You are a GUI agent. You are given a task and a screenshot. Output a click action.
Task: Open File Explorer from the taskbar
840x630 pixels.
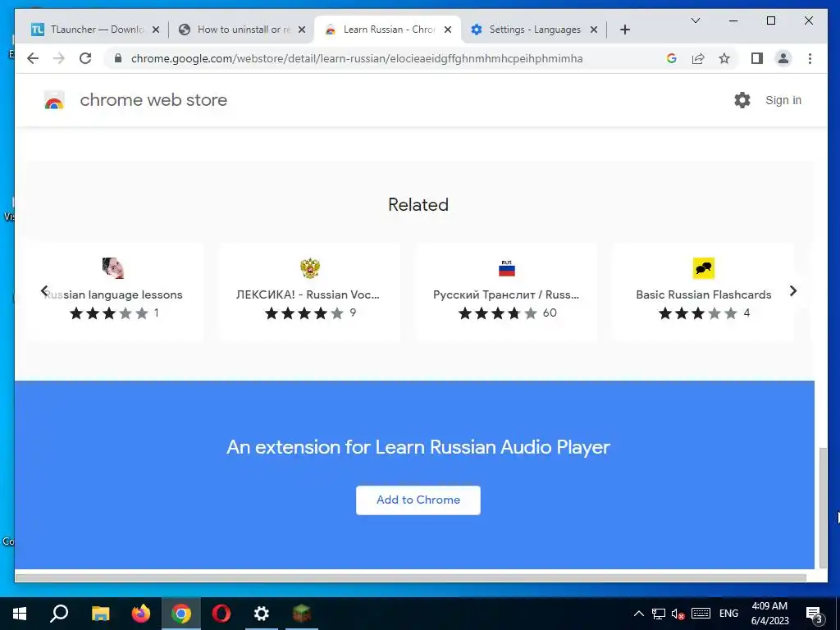point(100,614)
